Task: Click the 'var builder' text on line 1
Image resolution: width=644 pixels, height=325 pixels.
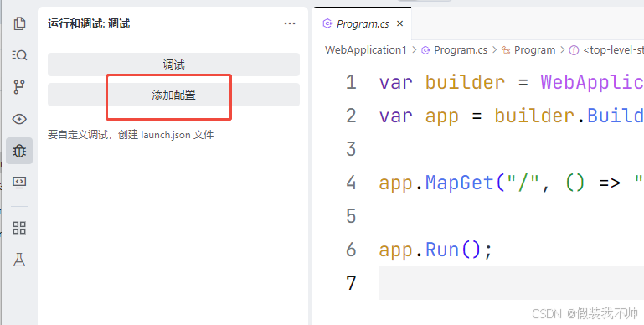Action: [441, 82]
